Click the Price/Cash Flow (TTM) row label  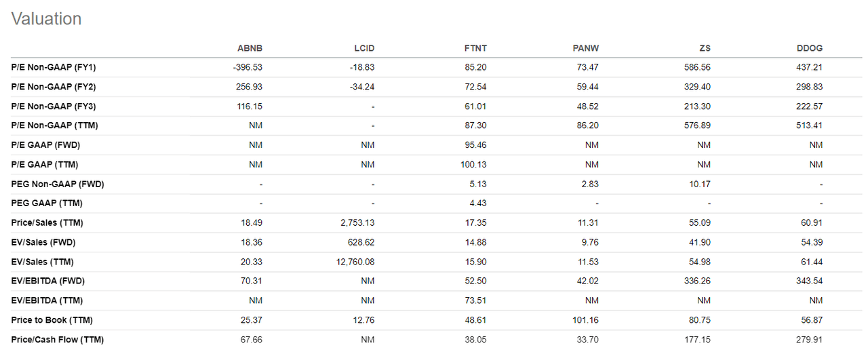[57, 339]
